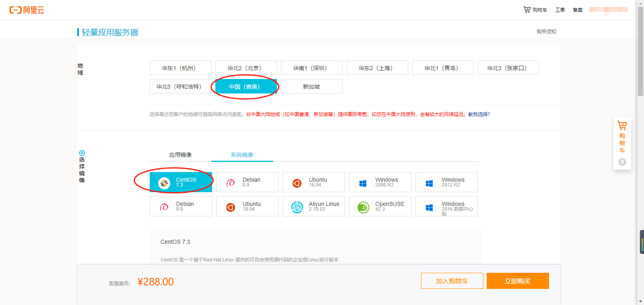The width and height of the screenshot is (644, 305).
Task: Select region 华北1（青岛）
Action: point(443,68)
